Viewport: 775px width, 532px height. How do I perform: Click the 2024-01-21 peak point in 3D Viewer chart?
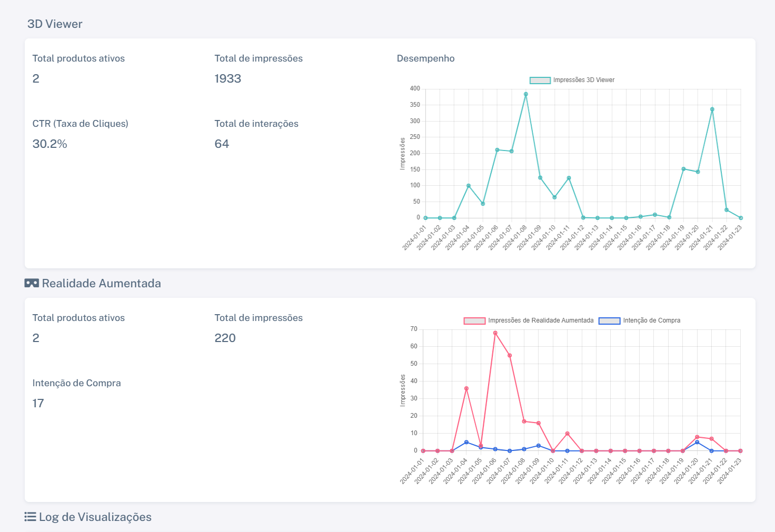(712, 109)
